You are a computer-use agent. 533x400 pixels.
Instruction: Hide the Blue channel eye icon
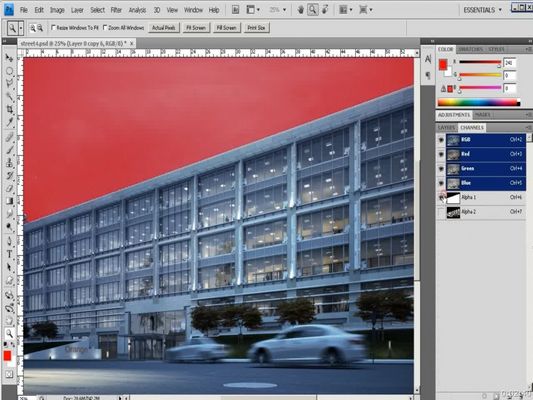point(441,183)
